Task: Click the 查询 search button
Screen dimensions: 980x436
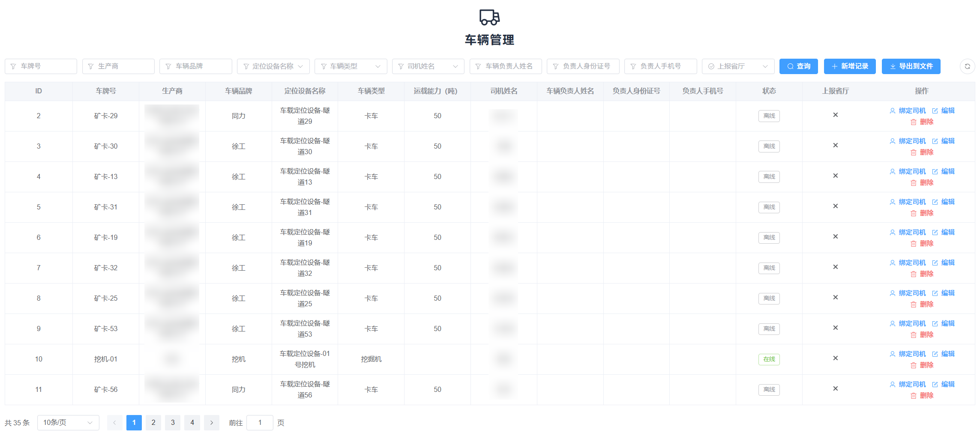Action: [x=798, y=66]
